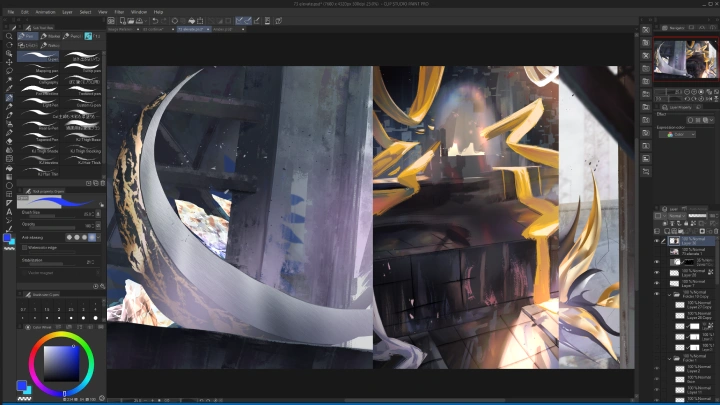
Task: Click the Fill icon in command bar
Action: tap(191, 21)
